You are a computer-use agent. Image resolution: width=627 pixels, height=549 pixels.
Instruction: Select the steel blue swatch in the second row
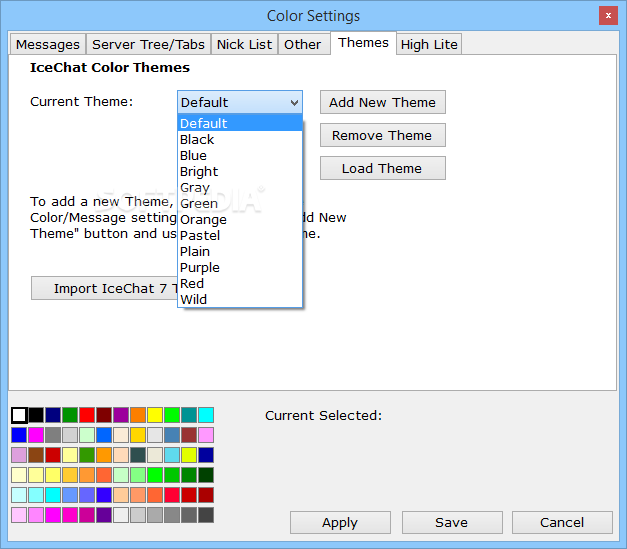[172, 435]
